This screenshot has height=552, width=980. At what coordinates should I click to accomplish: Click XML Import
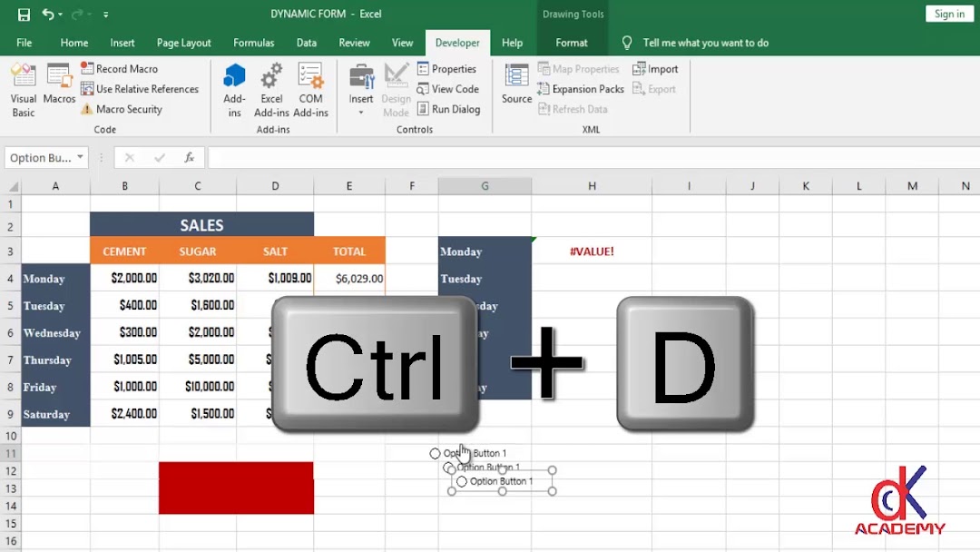click(655, 69)
